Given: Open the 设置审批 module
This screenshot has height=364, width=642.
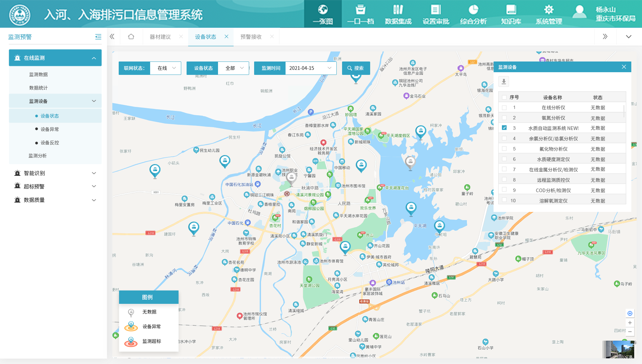Looking at the screenshot, I should tap(436, 14).
